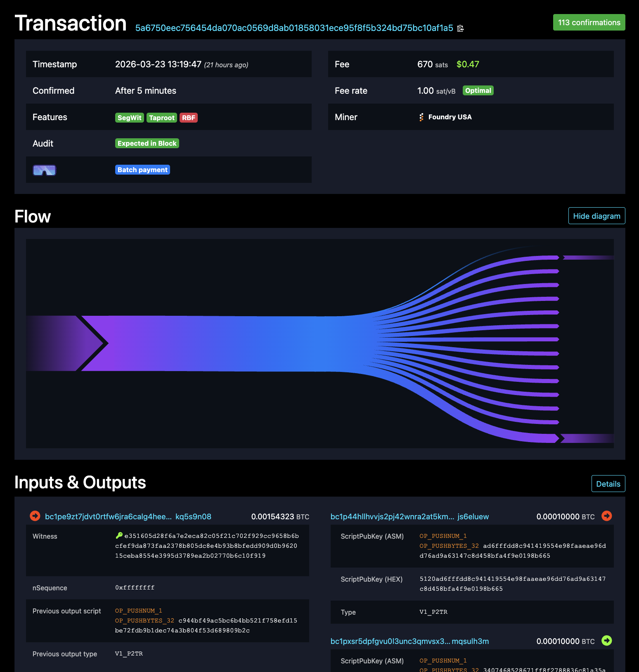Screen dimensions: 639x672
Task: Select input amount 0.00154323 BTC
Action: (280, 516)
